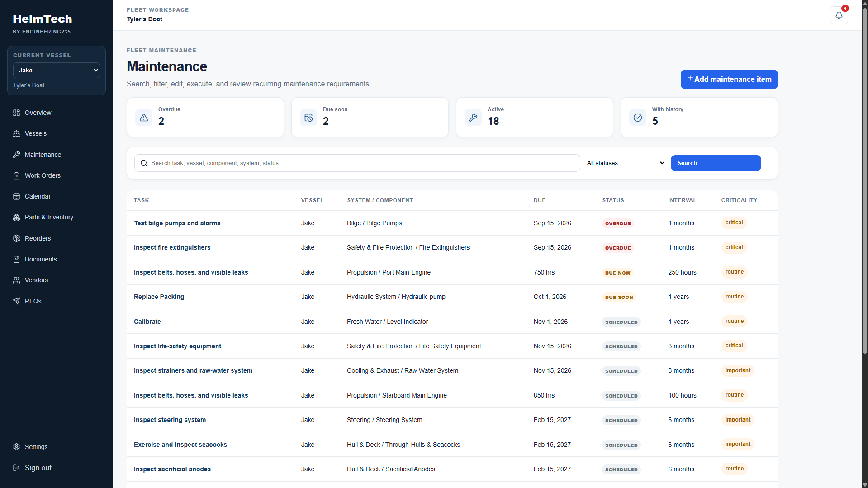
Task: Click Add maintenance item button
Action: [729, 79]
